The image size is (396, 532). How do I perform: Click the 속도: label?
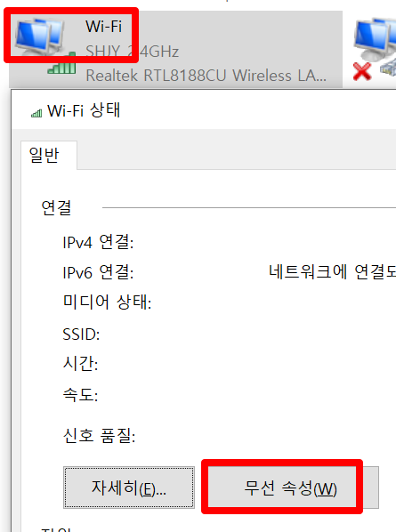click(x=81, y=394)
